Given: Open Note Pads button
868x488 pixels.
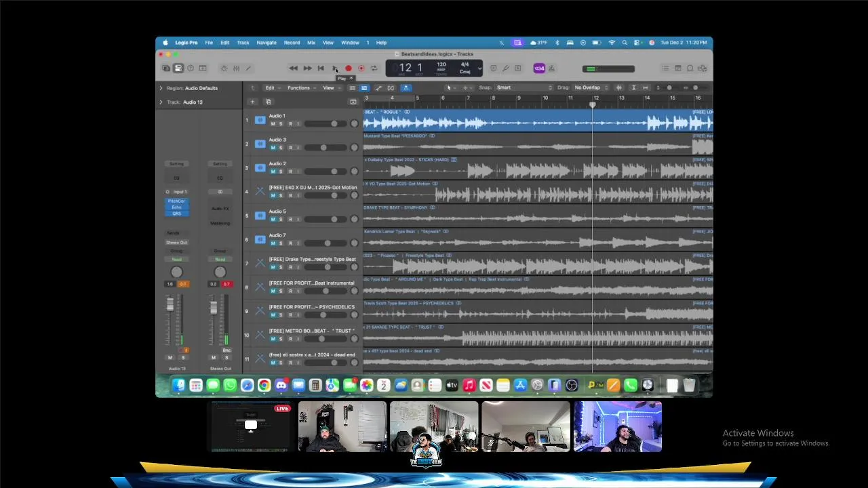Looking at the screenshot, I should (x=677, y=68).
